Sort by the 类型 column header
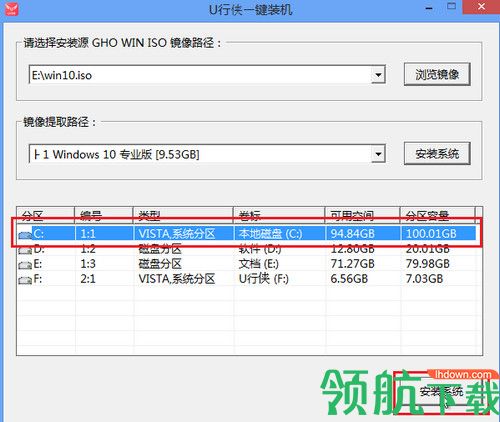This screenshot has height=422, width=500. pos(183,215)
